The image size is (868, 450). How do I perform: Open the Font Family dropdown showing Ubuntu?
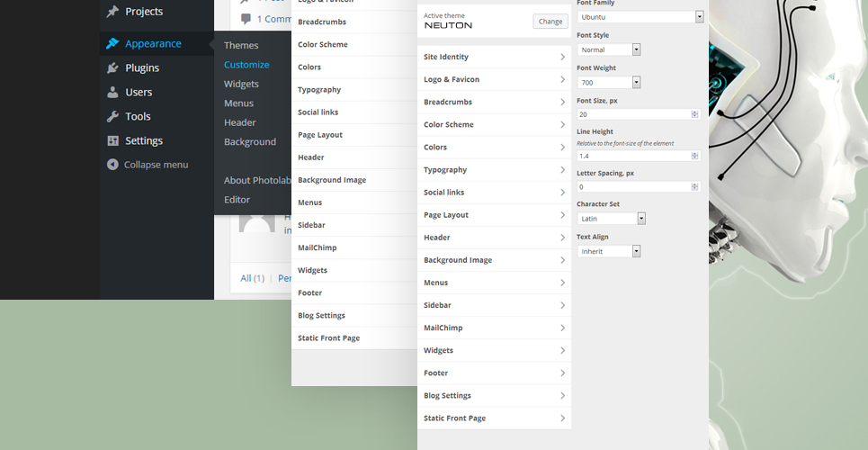point(640,17)
